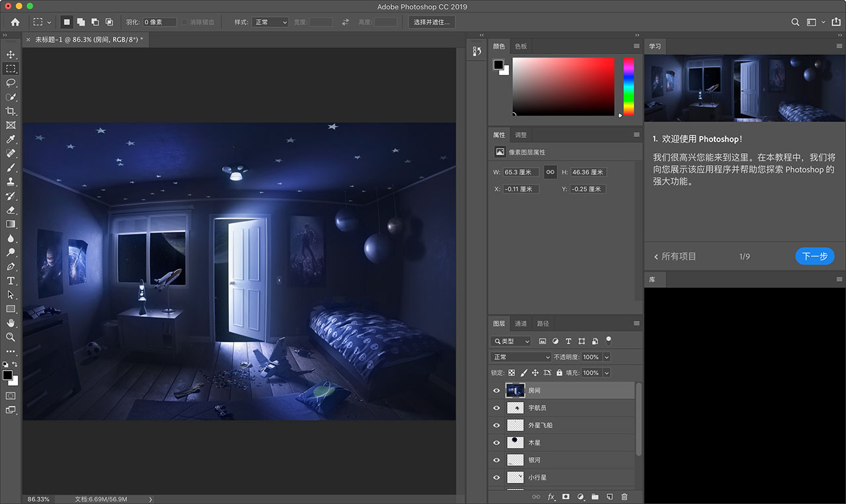Add a layer mask

(x=566, y=497)
